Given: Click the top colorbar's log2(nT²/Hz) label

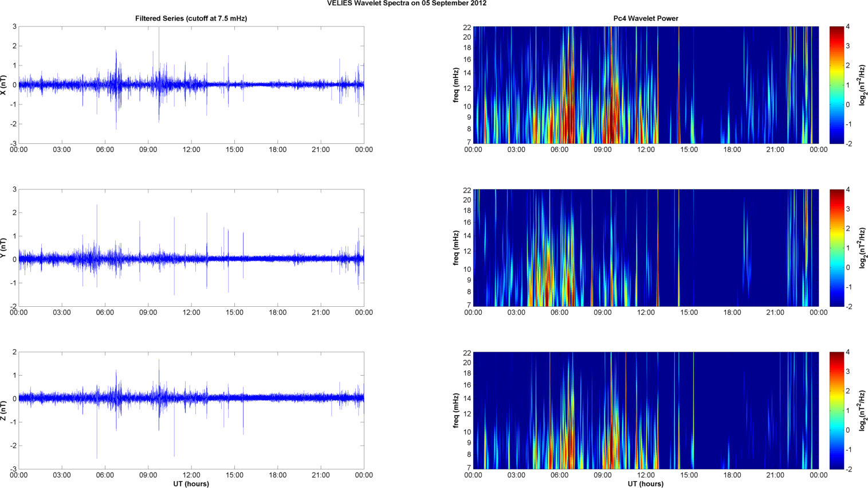Looking at the screenshot, I should [862, 85].
